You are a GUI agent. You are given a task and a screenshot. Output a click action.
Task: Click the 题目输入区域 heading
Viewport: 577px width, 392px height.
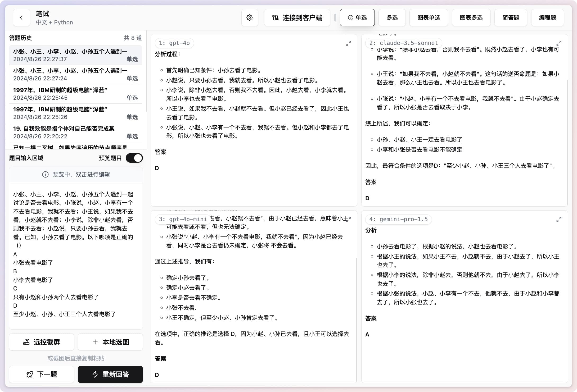click(26, 158)
